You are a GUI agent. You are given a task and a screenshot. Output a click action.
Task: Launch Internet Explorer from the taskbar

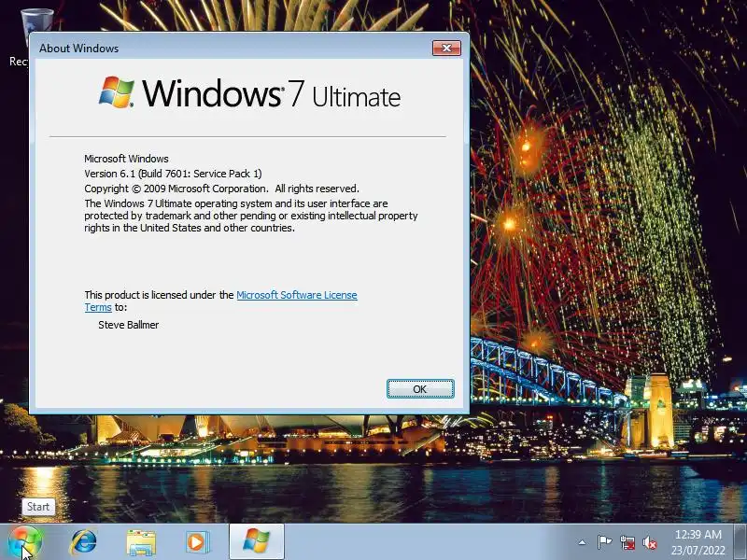point(83,542)
